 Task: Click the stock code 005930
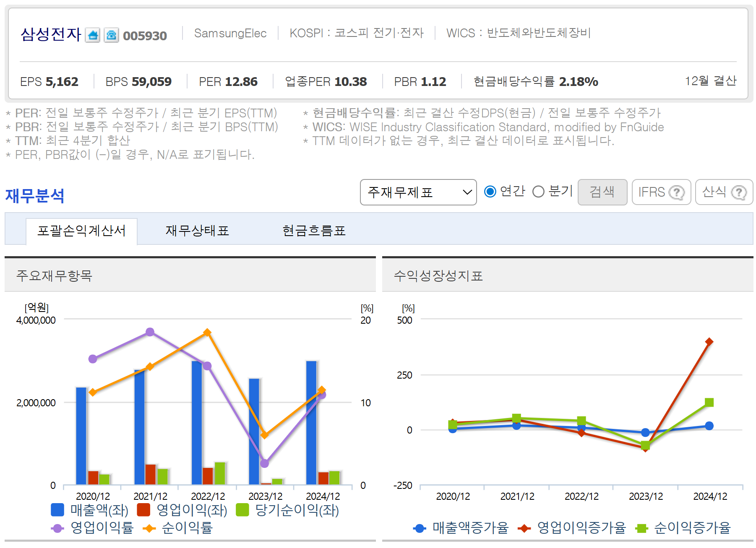coord(145,36)
